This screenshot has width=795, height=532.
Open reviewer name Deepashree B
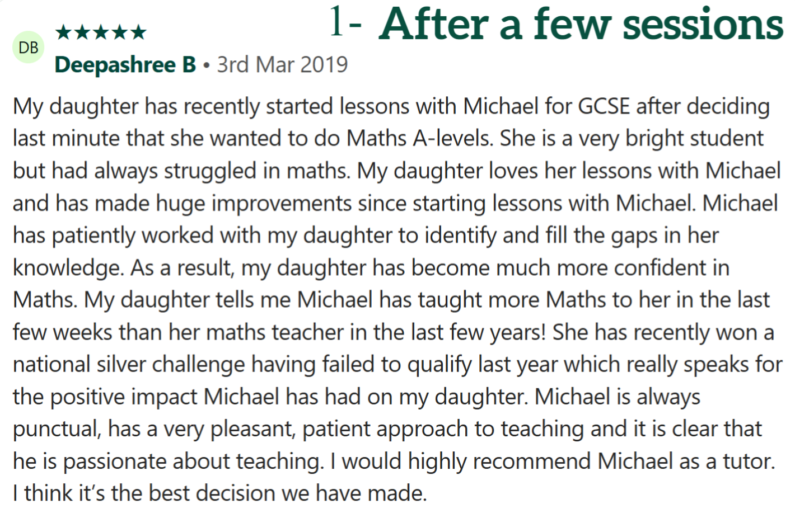pos(125,65)
